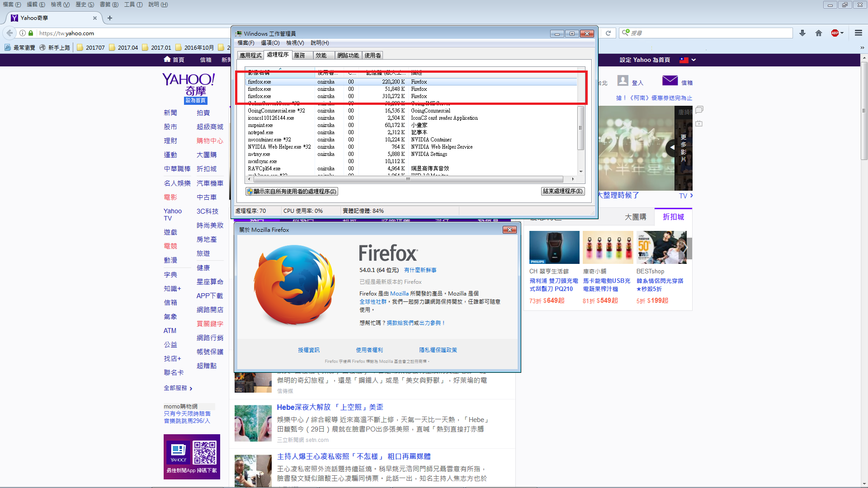Open Firefox 歷史 menu
868x488 pixels.
click(85, 5)
